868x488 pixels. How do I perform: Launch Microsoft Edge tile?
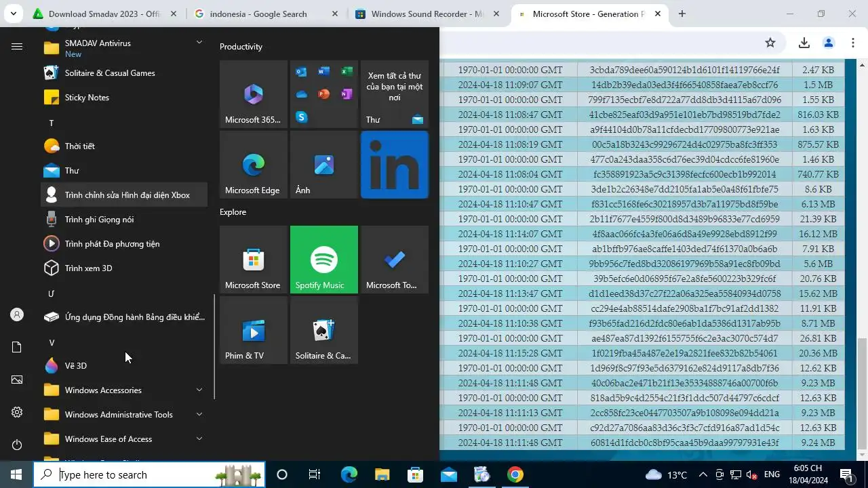pyautogui.click(x=254, y=165)
